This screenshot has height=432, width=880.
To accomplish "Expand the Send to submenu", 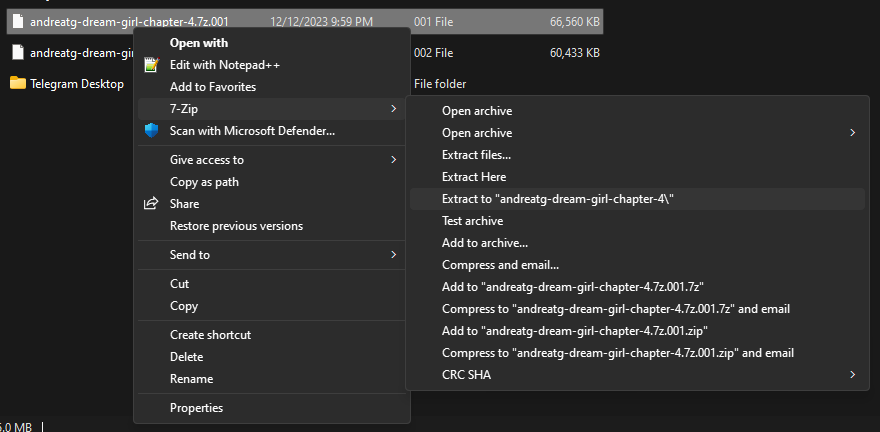I will coord(394,255).
